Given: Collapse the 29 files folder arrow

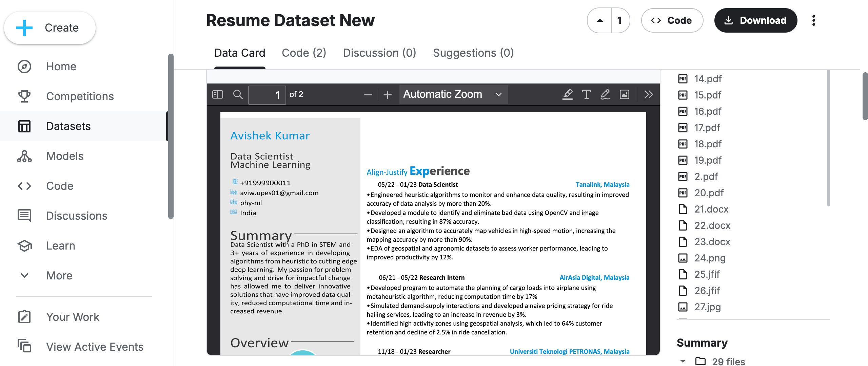Looking at the screenshot, I should click(x=683, y=361).
